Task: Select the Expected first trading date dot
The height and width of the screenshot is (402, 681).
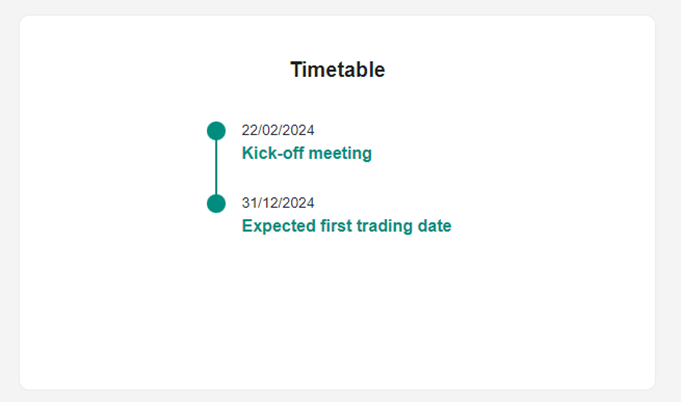Action: 216,203
